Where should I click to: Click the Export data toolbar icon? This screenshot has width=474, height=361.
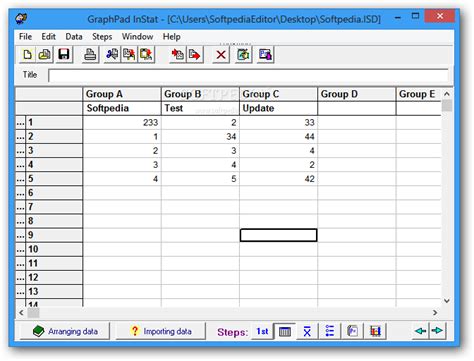(x=195, y=55)
